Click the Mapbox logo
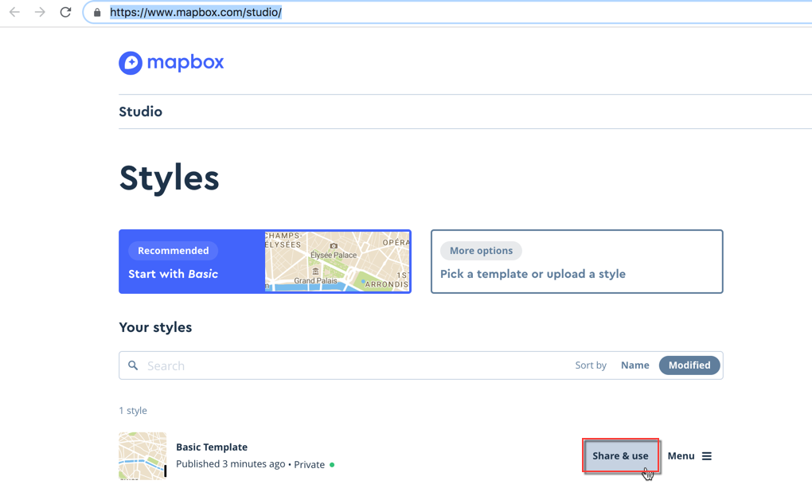Viewport: 812px width, 504px height. coord(171,63)
